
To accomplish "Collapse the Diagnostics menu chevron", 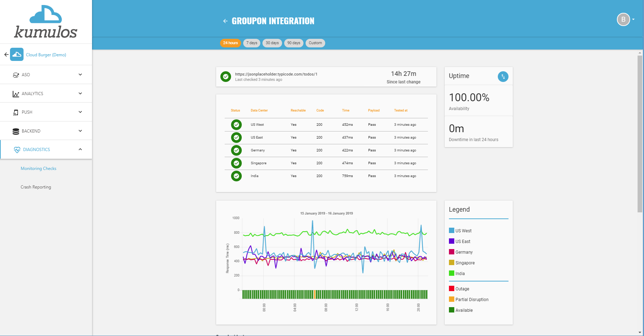I will pos(80,149).
